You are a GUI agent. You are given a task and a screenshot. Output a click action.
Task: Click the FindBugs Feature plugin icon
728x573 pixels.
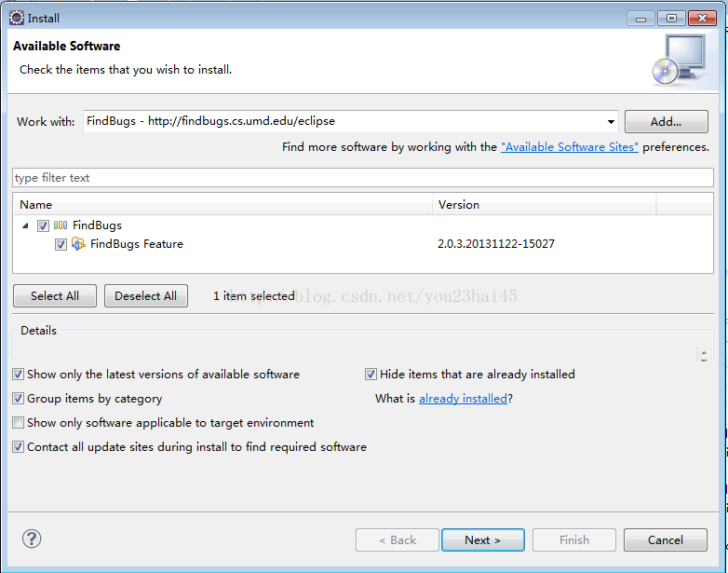click(x=78, y=244)
